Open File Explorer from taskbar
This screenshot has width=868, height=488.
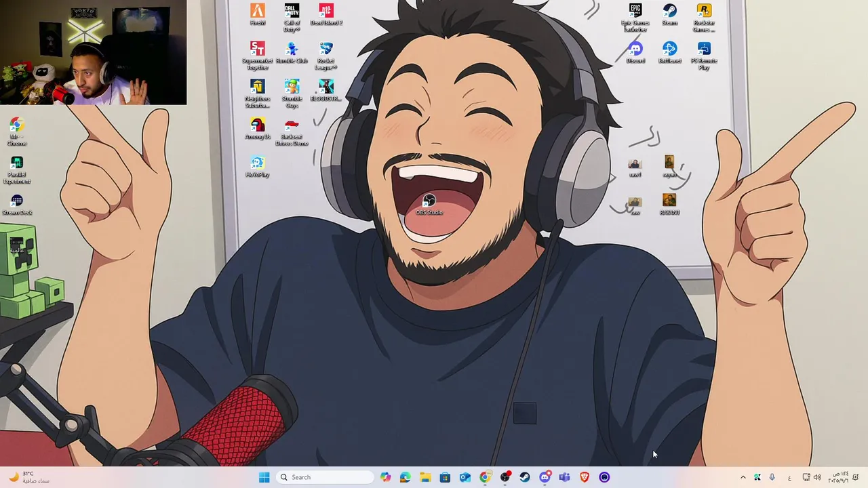pos(425,477)
